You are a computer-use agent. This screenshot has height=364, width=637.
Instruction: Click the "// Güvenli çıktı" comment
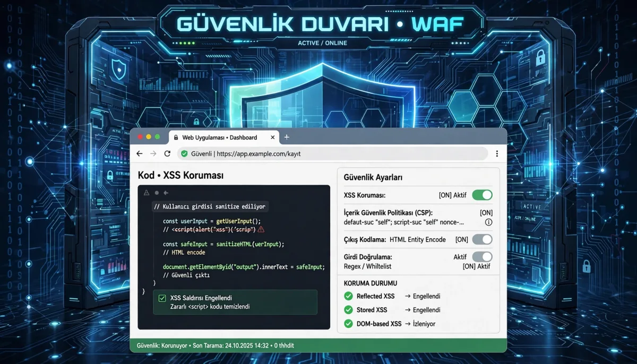186,275
